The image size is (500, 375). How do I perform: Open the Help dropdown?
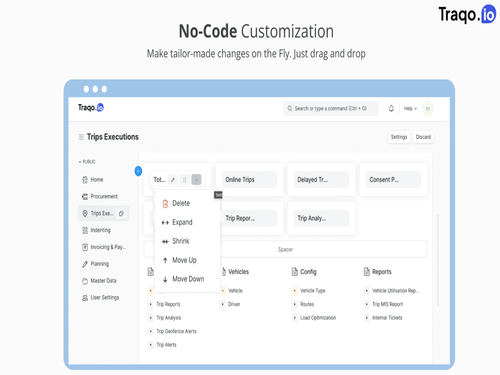coord(410,109)
